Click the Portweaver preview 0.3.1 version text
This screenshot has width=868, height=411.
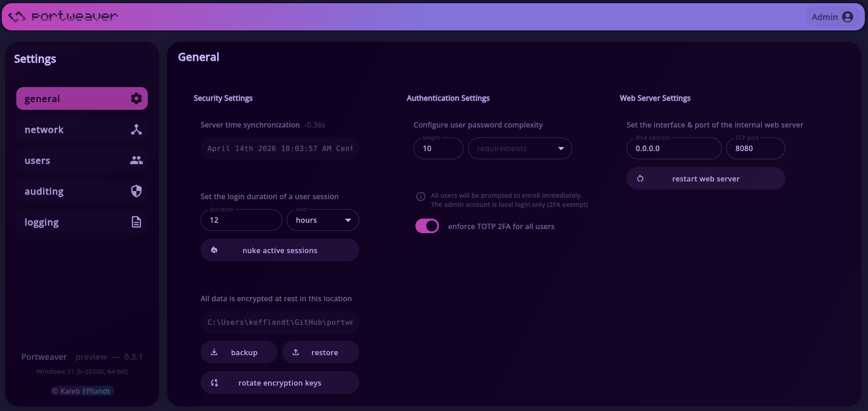coord(82,357)
